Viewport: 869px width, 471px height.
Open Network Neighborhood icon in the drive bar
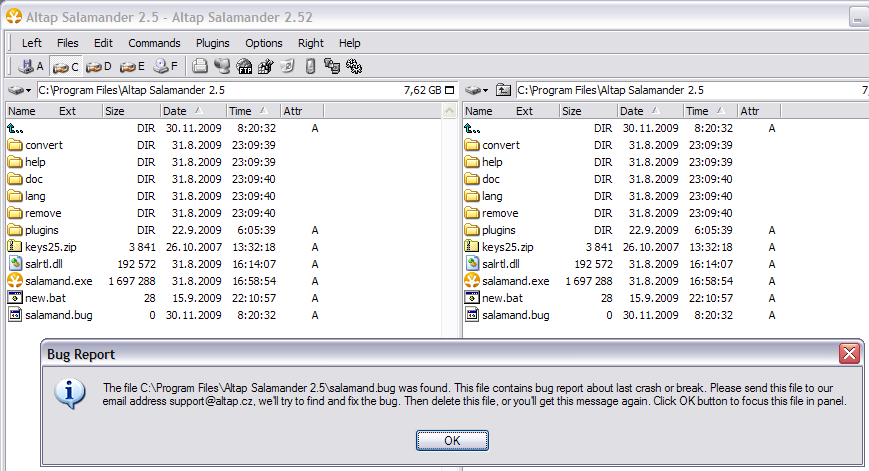pos(222,66)
